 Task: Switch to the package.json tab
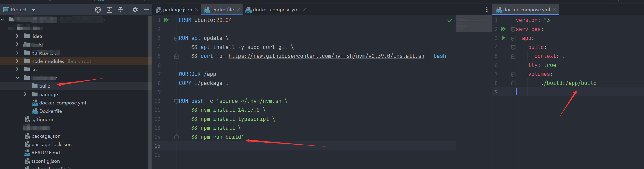(x=178, y=10)
